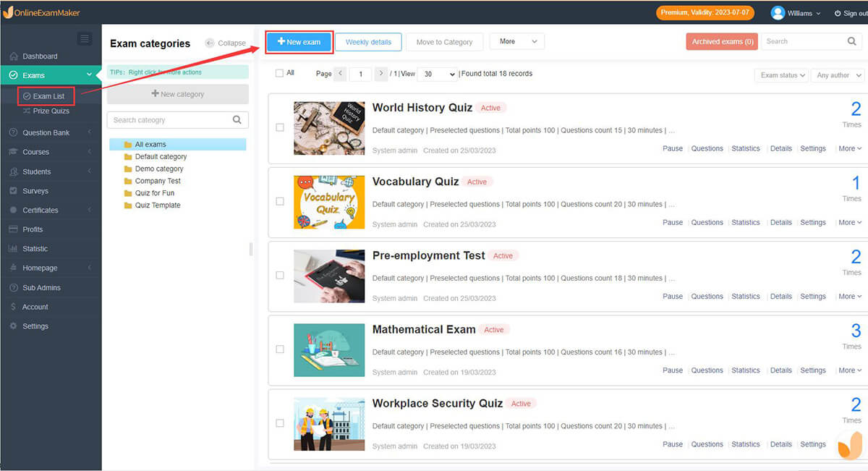Open the Company Test category folder
The width and height of the screenshot is (868, 471).
(157, 181)
